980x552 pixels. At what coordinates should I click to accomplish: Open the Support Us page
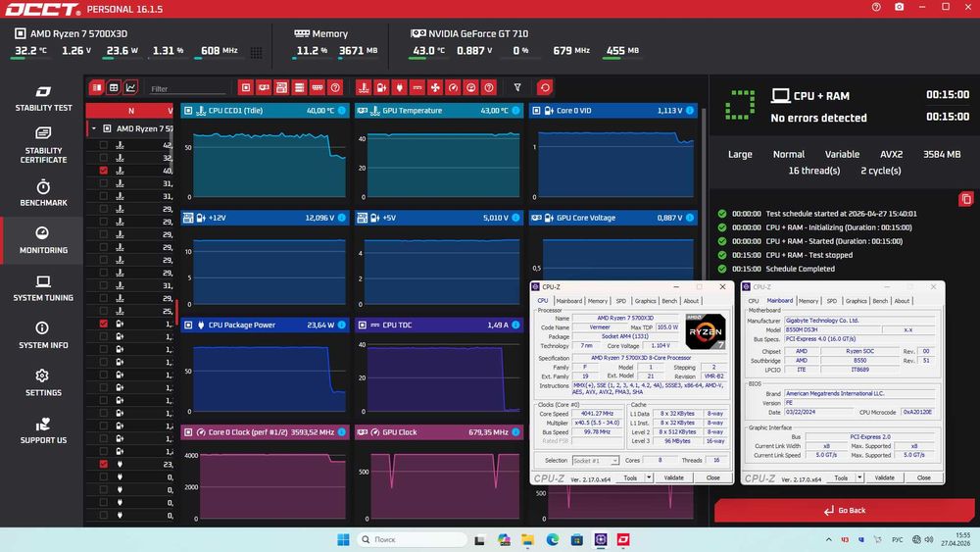point(43,430)
